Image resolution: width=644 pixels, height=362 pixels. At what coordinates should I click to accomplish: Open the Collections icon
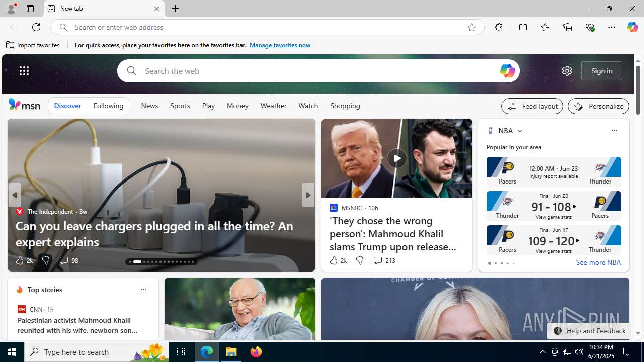click(x=568, y=27)
